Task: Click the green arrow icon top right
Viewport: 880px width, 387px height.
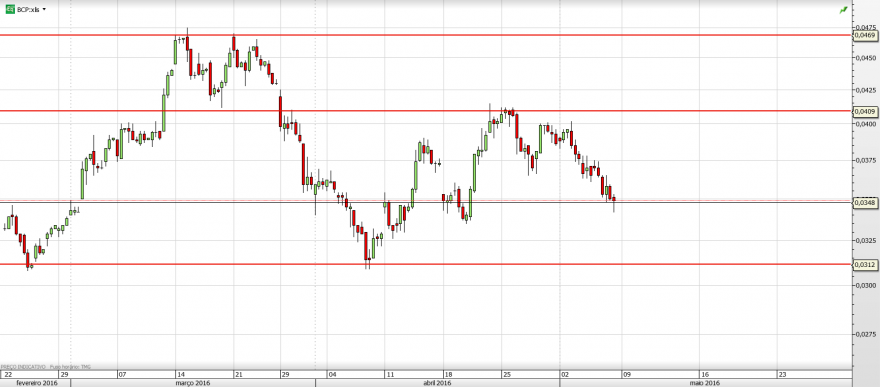Action: (x=844, y=10)
